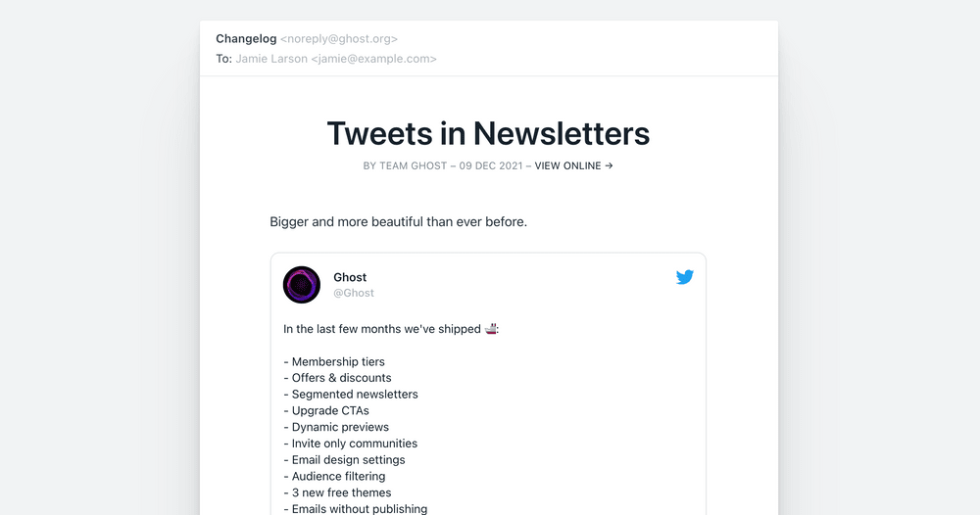Click the Changelog sender name
This screenshot has width=980, height=515.
coord(246,39)
